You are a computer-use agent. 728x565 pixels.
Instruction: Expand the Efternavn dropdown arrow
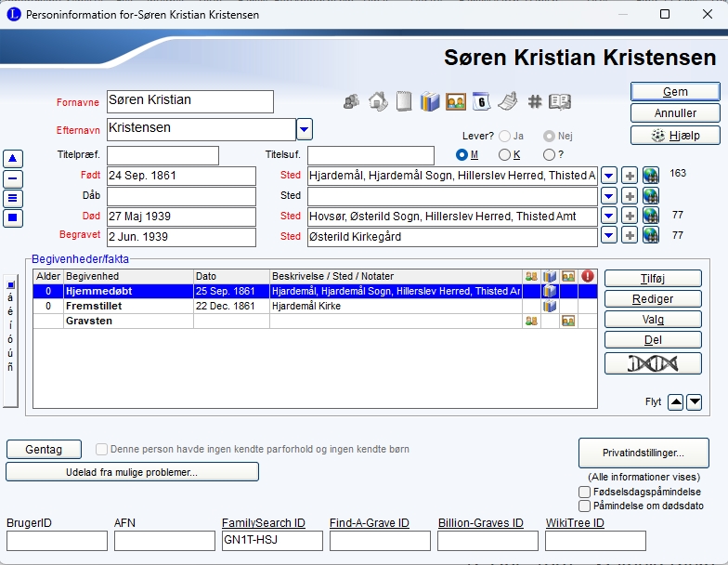click(305, 128)
